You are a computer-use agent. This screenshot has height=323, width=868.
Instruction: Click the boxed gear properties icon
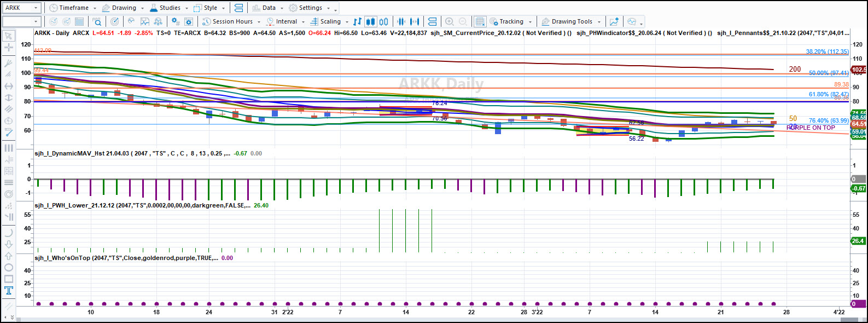click(x=189, y=22)
